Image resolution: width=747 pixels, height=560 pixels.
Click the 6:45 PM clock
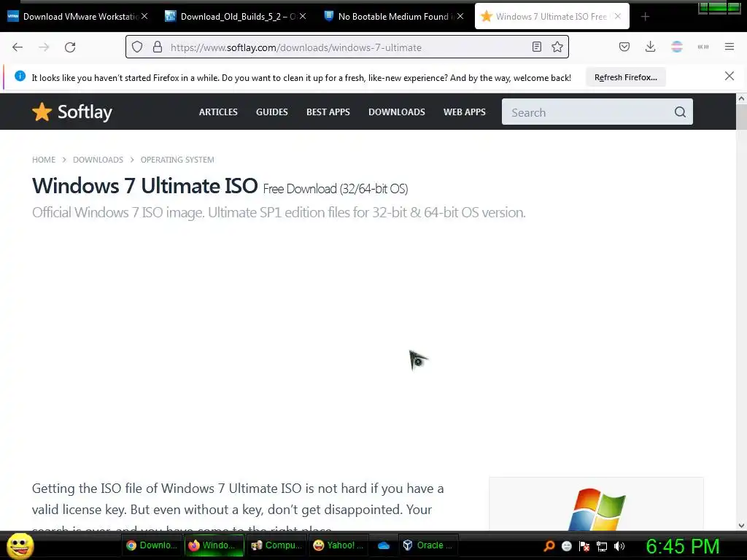click(682, 546)
